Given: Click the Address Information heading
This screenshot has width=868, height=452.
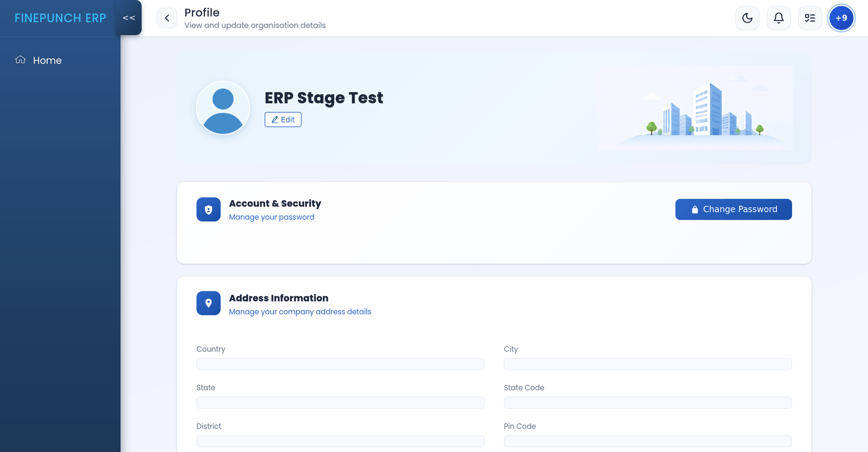Looking at the screenshot, I should [279, 298].
